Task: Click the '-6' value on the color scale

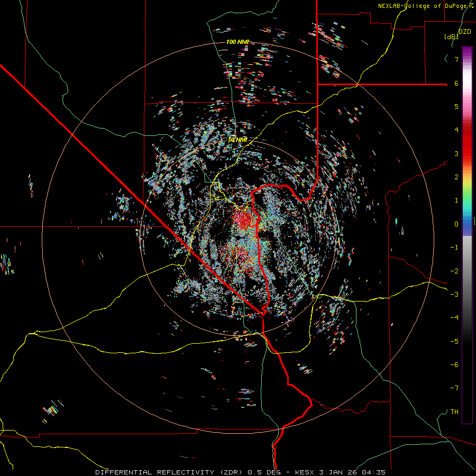Action: point(454,365)
